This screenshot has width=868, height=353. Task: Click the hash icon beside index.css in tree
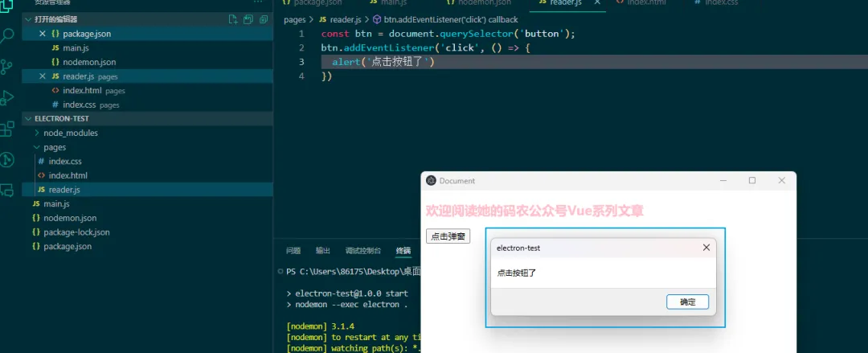click(x=41, y=162)
